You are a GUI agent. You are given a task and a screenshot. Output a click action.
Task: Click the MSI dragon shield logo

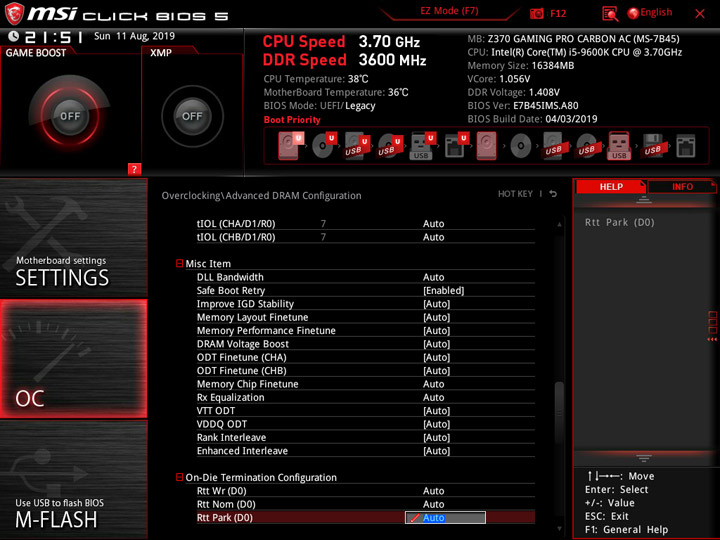(x=14, y=13)
